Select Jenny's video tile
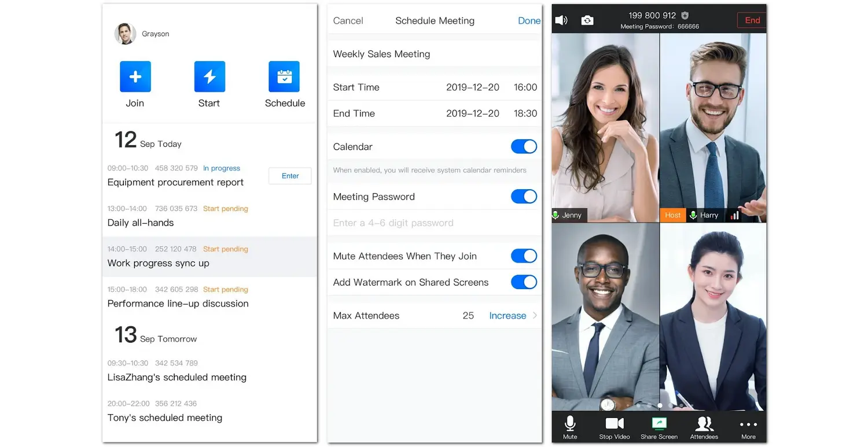The image size is (868, 447). (605, 128)
